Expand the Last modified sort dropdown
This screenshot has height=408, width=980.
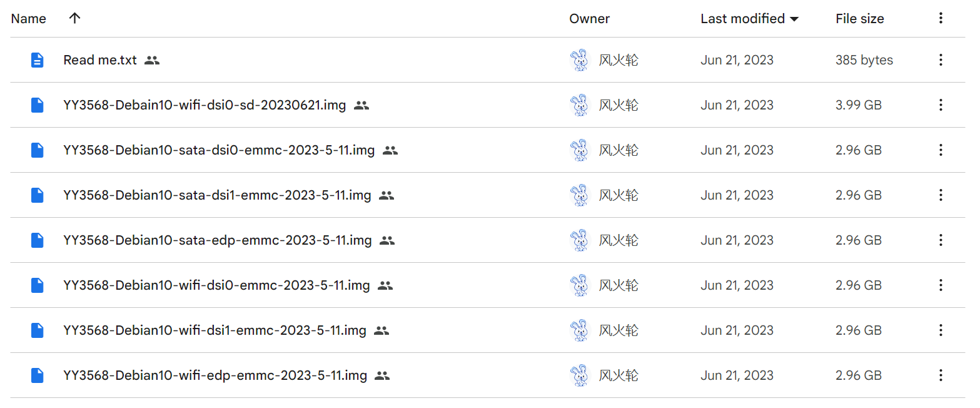pyautogui.click(x=794, y=19)
